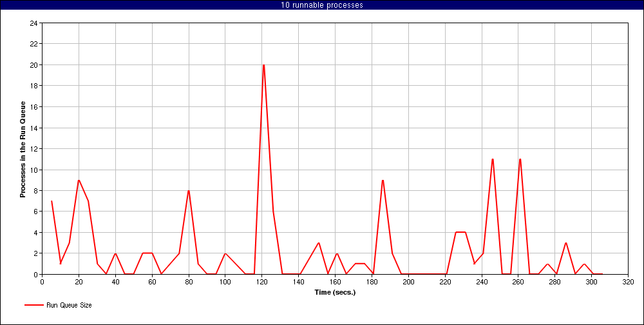Image resolution: width=644 pixels, height=325 pixels.
Task: Click the flat plateau of 4 near 228 seconds
Action: coord(460,232)
